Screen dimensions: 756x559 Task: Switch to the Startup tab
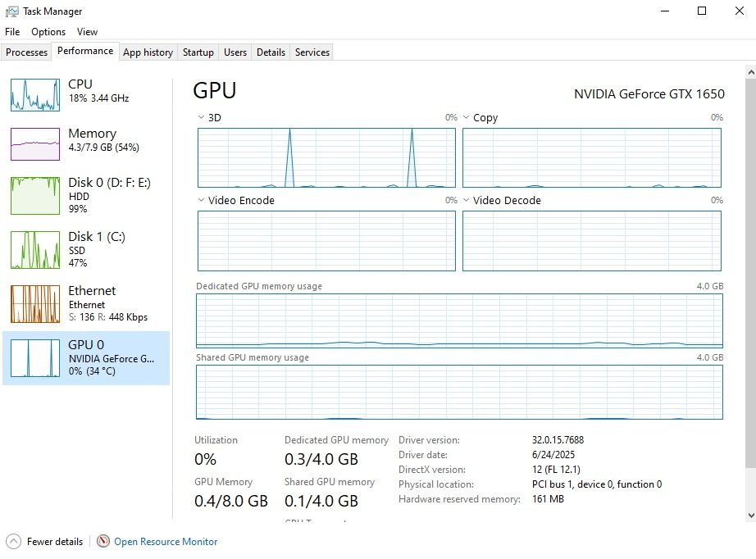coord(198,52)
